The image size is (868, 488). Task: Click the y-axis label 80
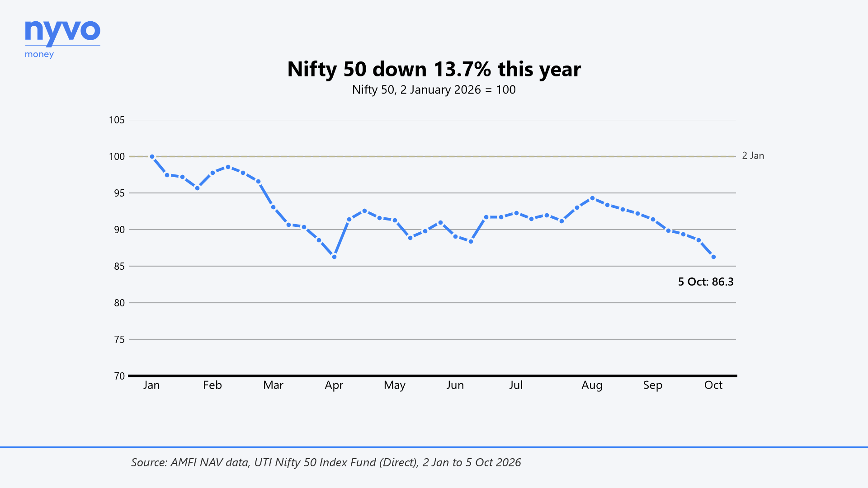tap(119, 303)
